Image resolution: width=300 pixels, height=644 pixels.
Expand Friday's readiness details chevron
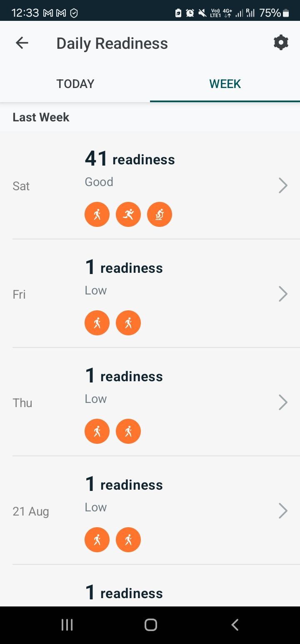tap(283, 294)
